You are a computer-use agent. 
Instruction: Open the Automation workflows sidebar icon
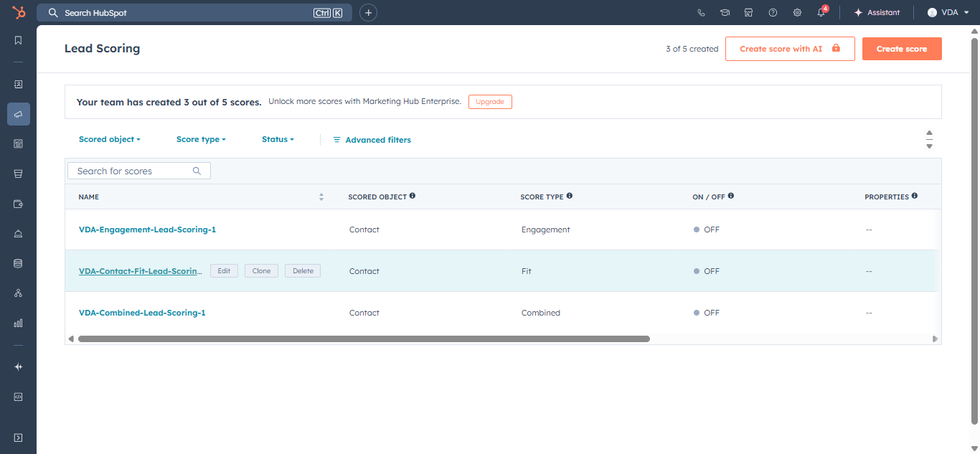coord(19,293)
